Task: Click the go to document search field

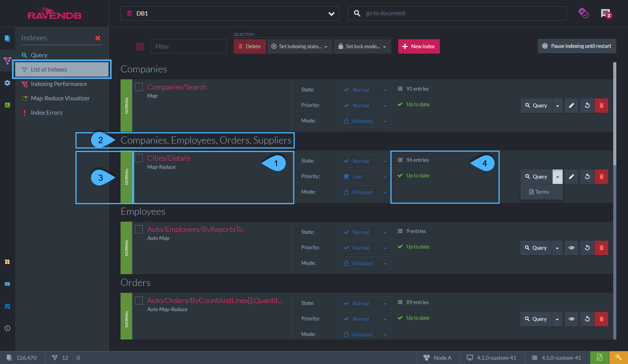Action: point(457,13)
